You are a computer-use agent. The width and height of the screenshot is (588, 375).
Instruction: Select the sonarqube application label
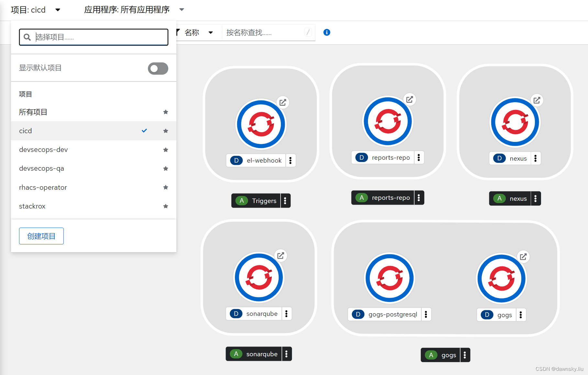254,354
